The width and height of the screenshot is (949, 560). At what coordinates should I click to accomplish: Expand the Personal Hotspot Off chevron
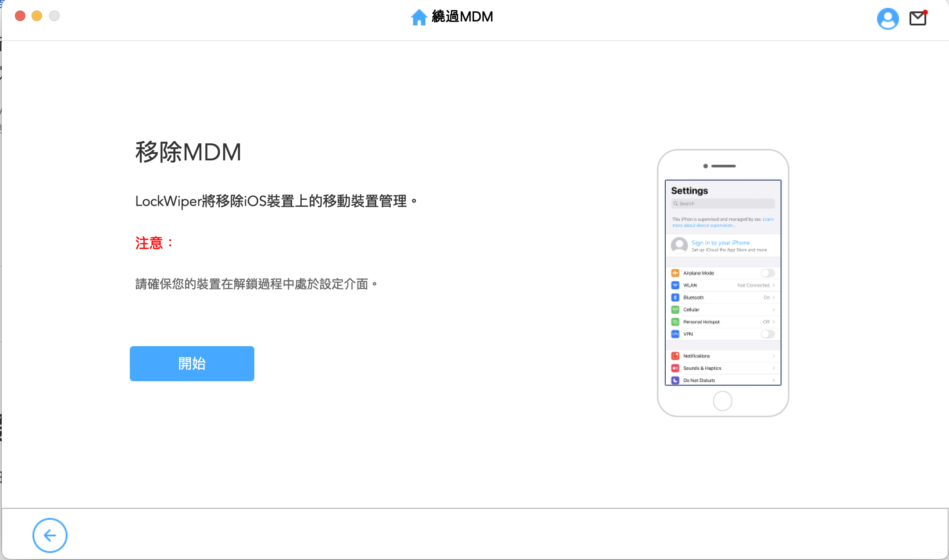[x=774, y=322]
